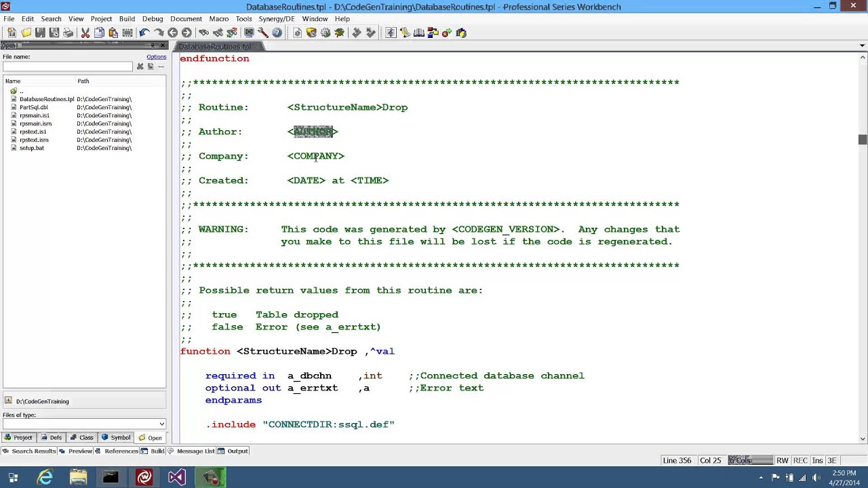Select rpsmain.ism in the file list
This screenshot has height=488, width=868.
click(x=35, y=123)
